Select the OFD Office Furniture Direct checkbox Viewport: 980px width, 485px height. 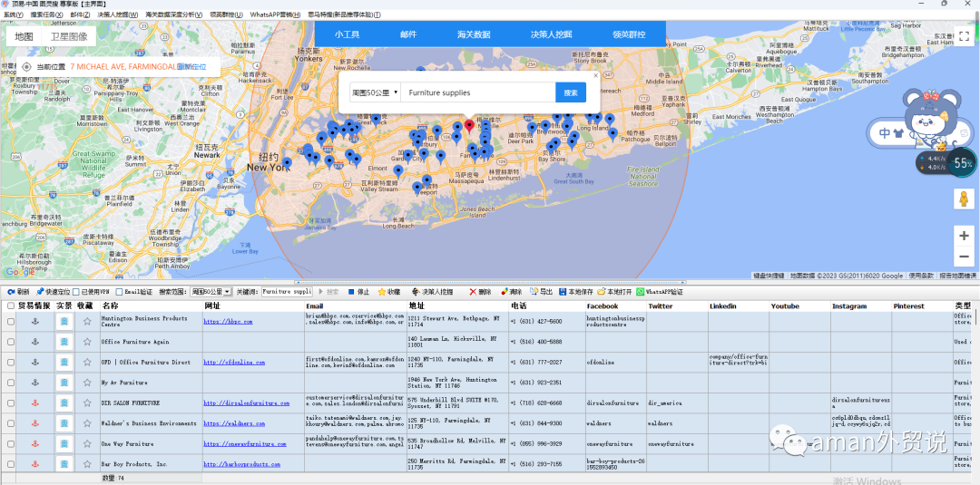coord(11,362)
